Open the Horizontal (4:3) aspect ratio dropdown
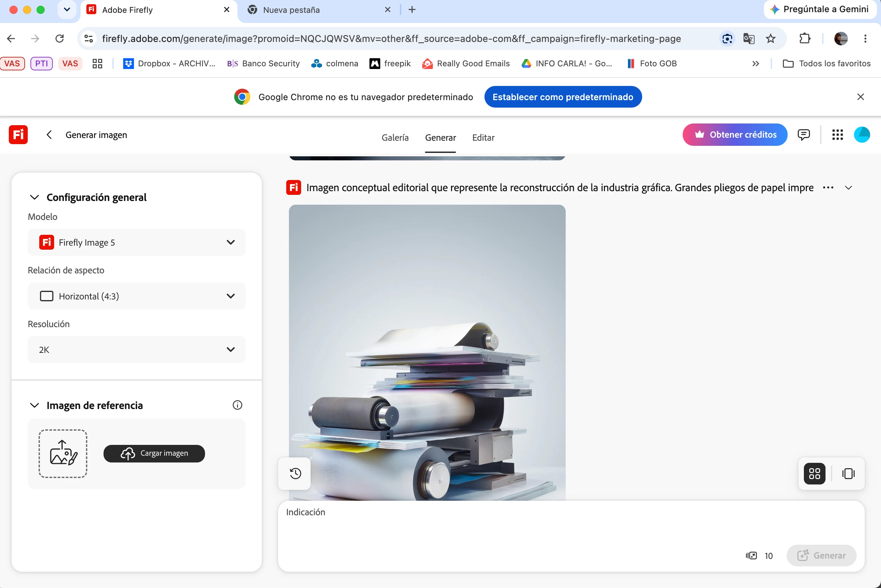Viewport: 881px width, 588px height. pos(136,296)
